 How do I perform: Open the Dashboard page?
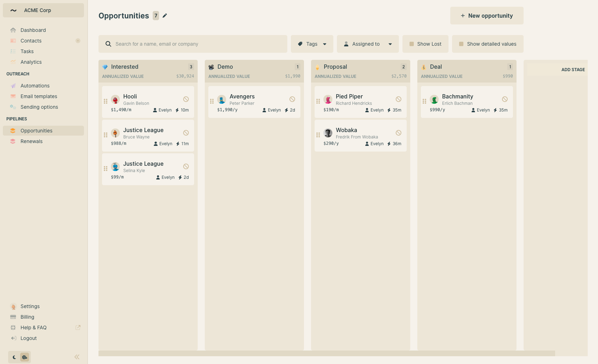click(x=43, y=30)
